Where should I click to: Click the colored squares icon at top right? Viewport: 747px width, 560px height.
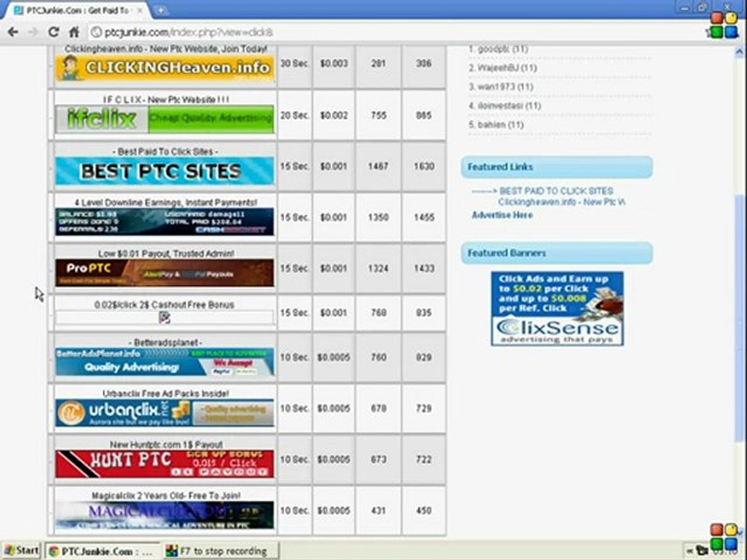point(724,25)
